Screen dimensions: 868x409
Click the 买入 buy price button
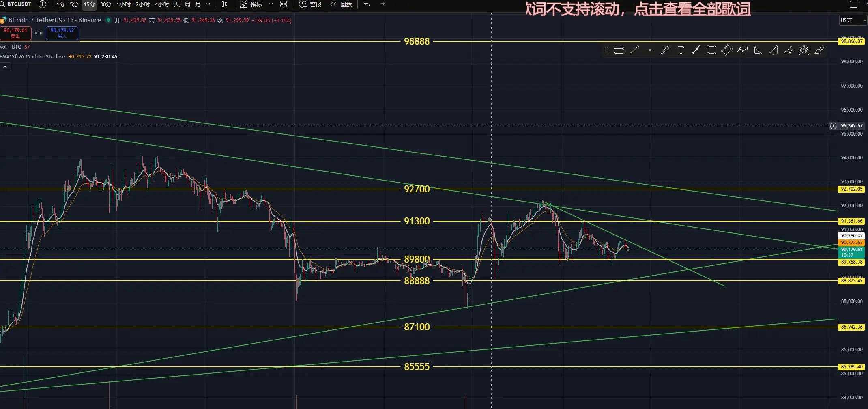(x=62, y=33)
